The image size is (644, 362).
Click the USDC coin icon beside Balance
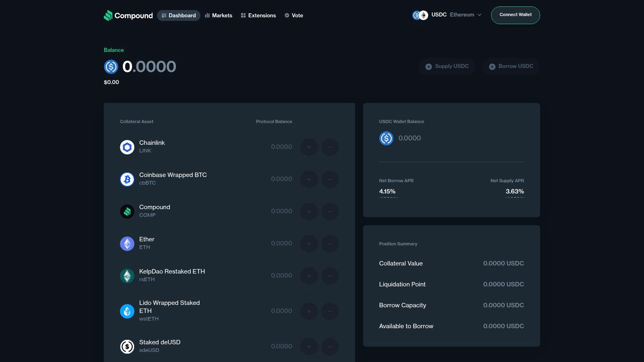pos(111,67)
